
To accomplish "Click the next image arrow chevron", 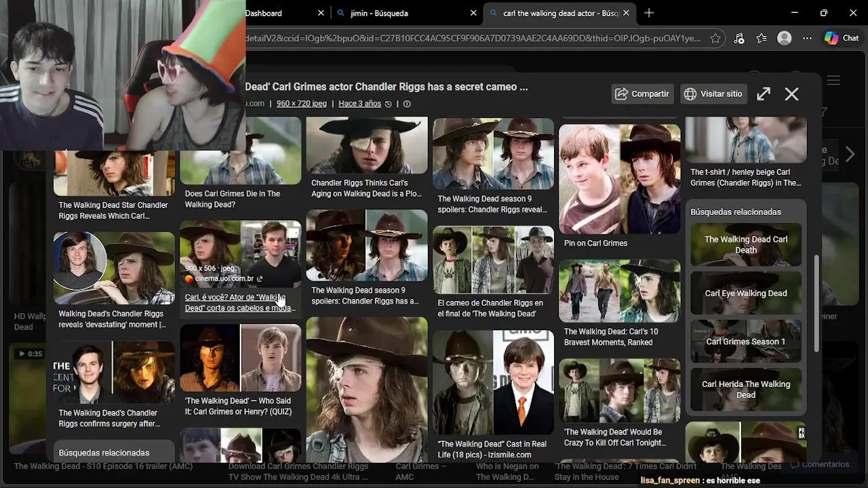I will click(850, 155).
